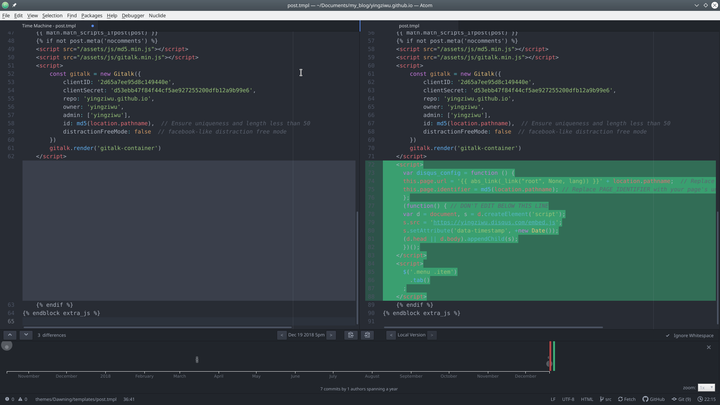Jump to the previous difference arrow
Viewport: 720px width, 405px height.
pyautogui.click(x=10, y=335)
